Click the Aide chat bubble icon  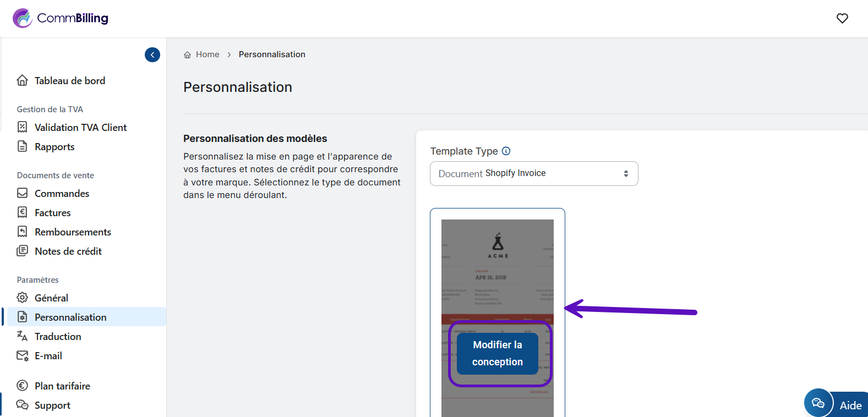tap(818, 403)
